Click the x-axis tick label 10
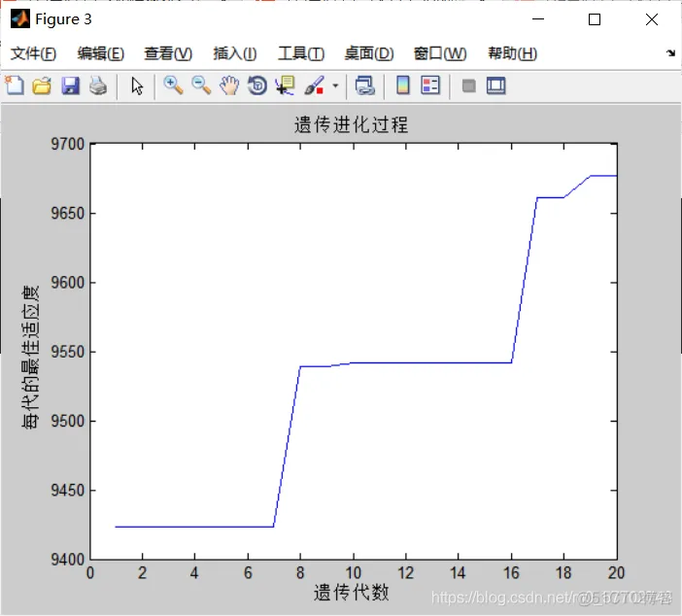 tap(354, 573)
